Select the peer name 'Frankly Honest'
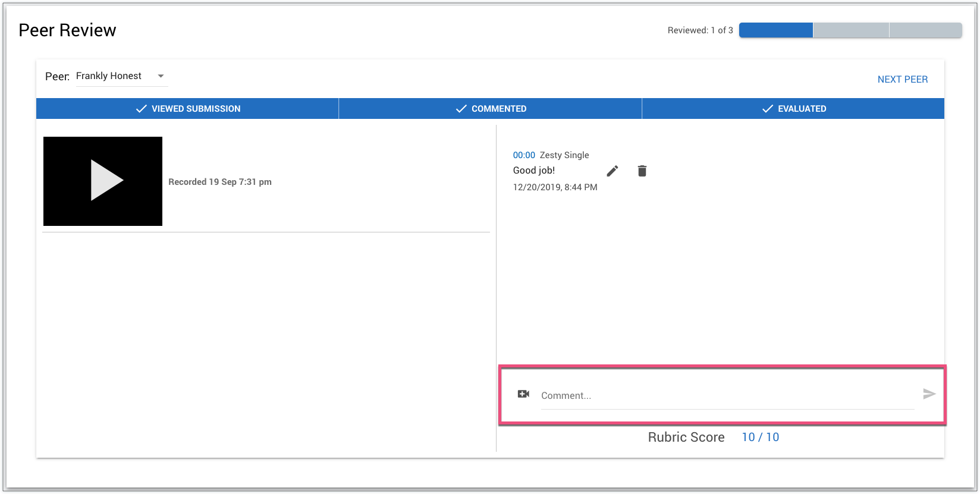This screenshot has width=980, height=494. (x=109, y=76)
